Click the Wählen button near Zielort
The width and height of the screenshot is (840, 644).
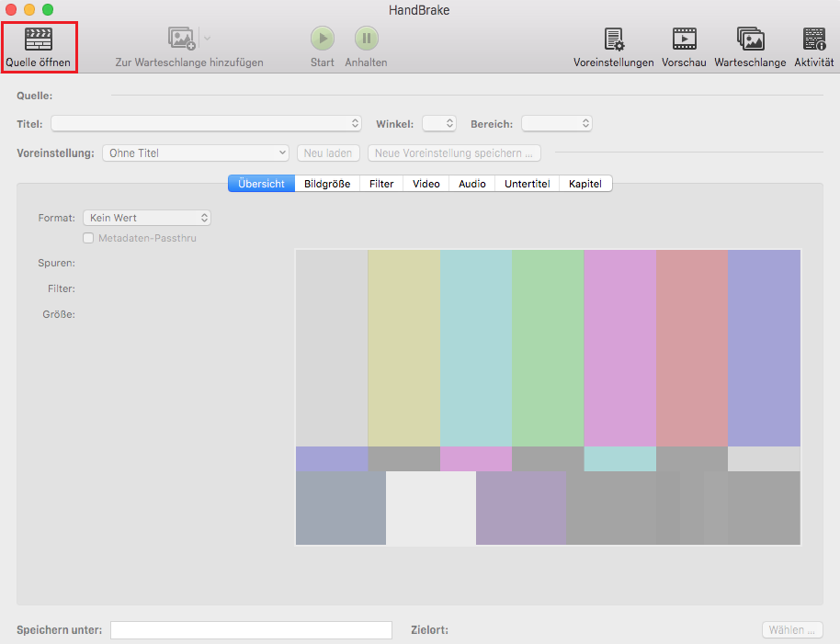791,630
